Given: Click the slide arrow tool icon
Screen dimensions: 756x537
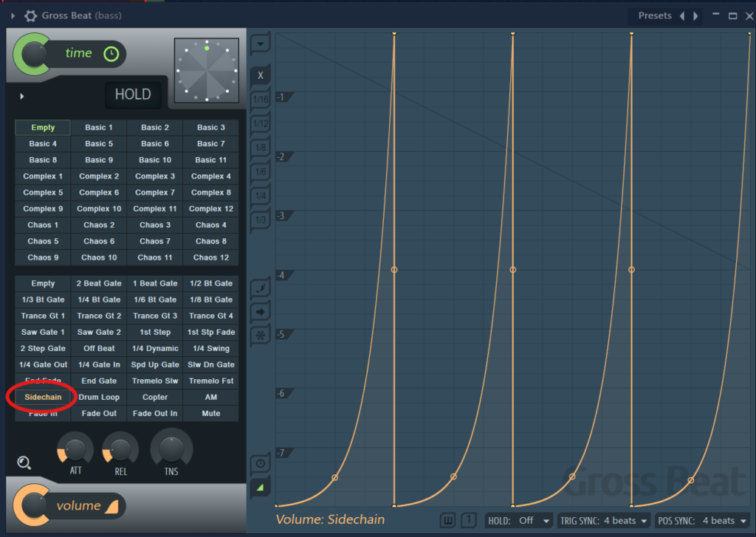Looking at the screenshot, I should pos(261,312).
